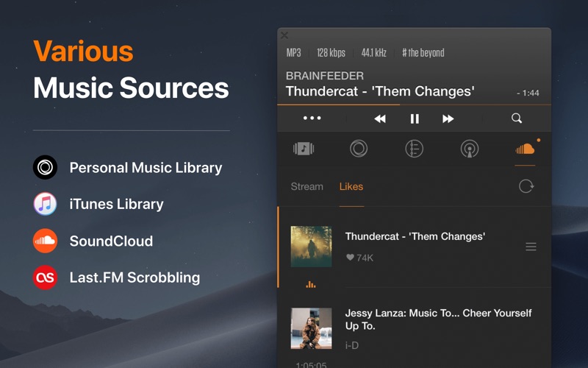The image size is (588, 368).
Task: Click the Thundercat album artwork thumbnail
Action: [x=311, y=247]
